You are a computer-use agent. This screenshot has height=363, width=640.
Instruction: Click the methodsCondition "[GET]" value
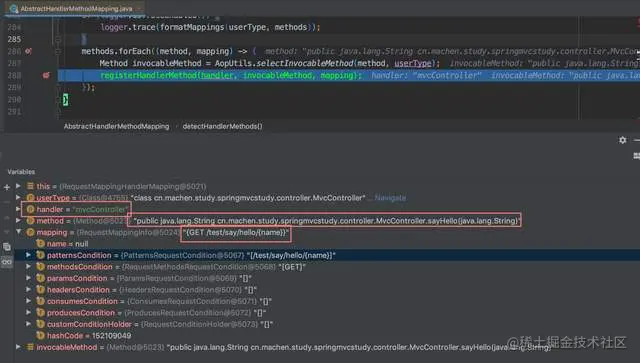[x=292, y=267]
